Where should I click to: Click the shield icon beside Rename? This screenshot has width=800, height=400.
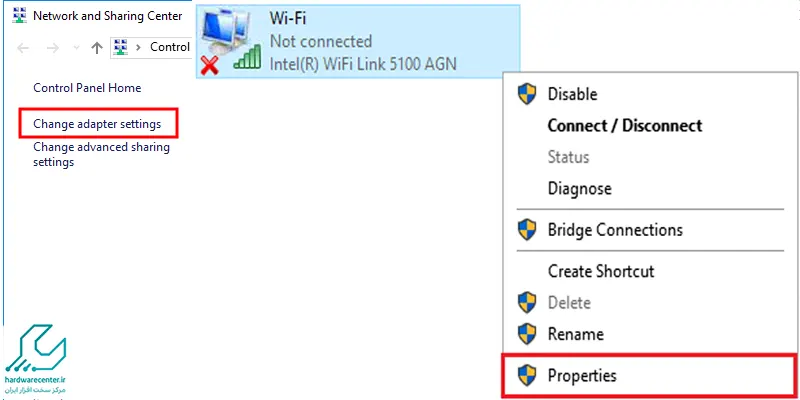pos(526,334)
